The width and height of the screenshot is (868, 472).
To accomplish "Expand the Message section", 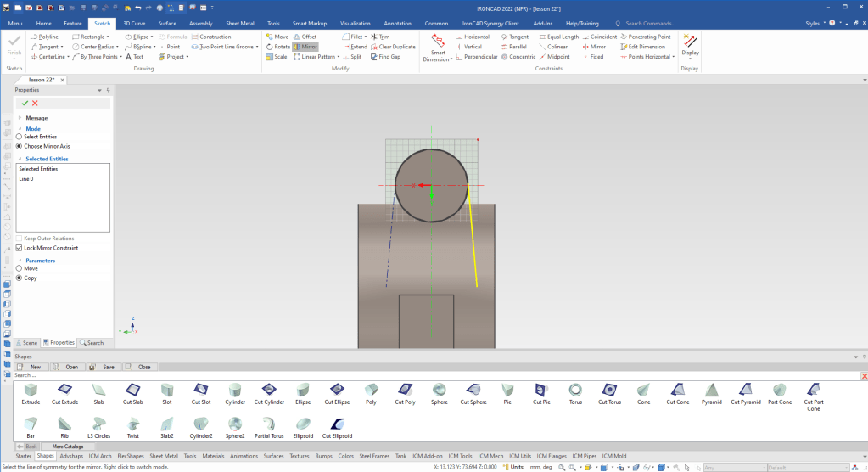I will click(x=20, y=118).
